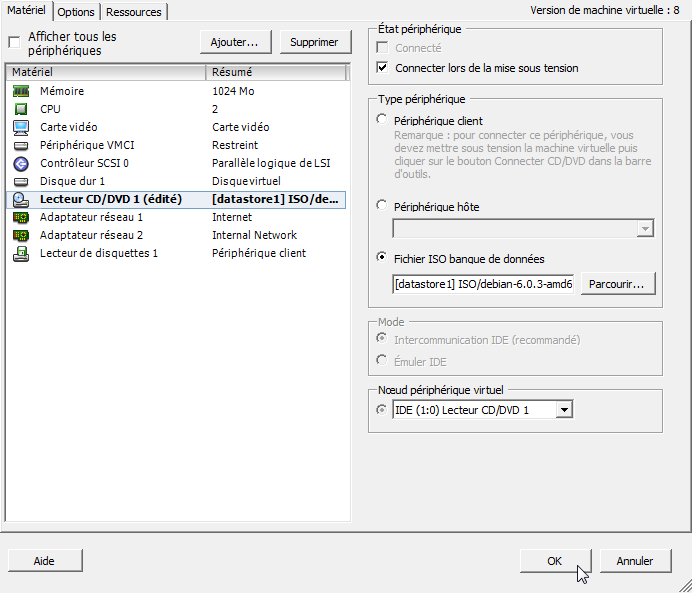Expand the IDE (1:0) Lecteur CD/DVD dropdown
The width and height of the screenshot is (692, 593).
pos(564,410)
